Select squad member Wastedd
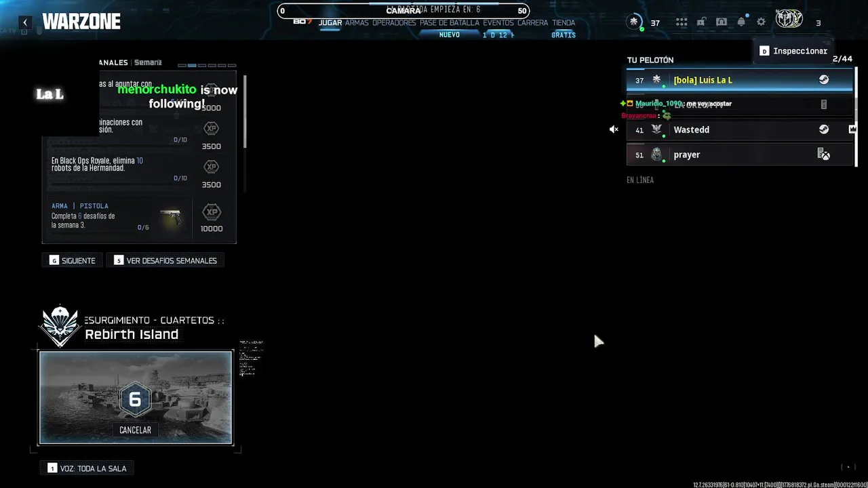Image resolution: width=868 pixels, height=488 pixels. click(x=739, y=129)
